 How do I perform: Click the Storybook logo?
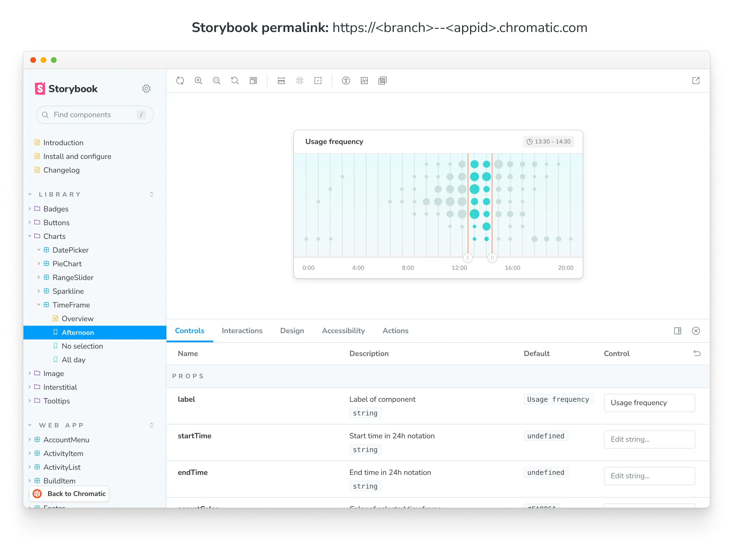pos(66,89)
